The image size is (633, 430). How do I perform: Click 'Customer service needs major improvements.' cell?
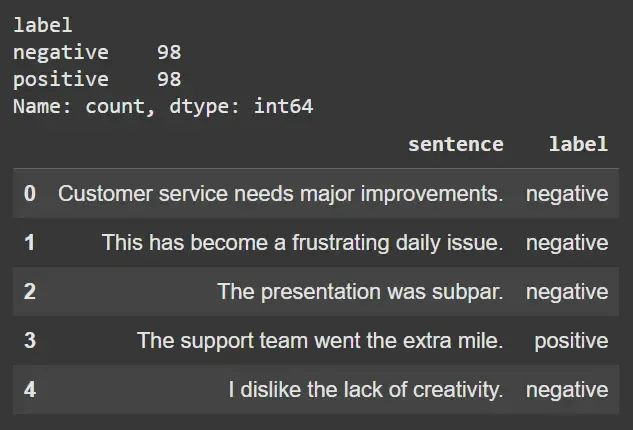point(280,194)
